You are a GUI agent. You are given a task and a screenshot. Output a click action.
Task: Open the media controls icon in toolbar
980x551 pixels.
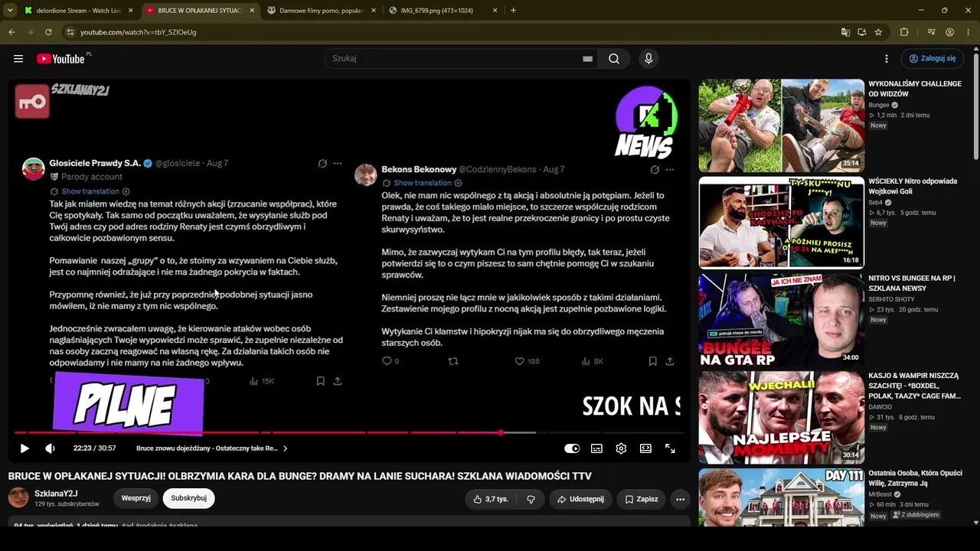point(931,32)
